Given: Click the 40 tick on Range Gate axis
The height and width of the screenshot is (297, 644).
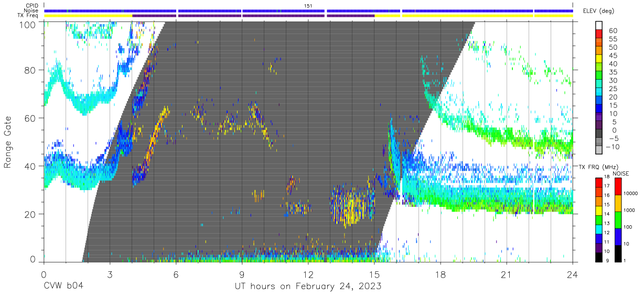Looking at the screenshot, I should pos(31,166).
